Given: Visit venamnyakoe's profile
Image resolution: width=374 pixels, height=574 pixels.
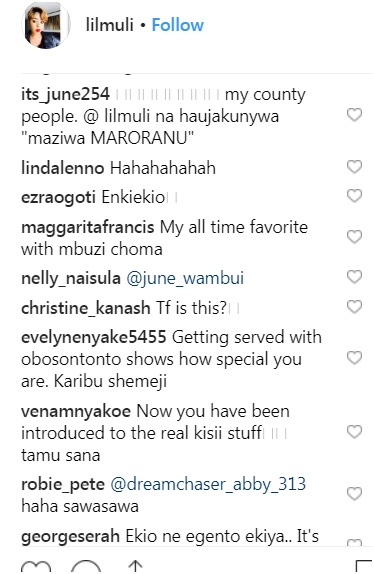Looking at the screenshot, I should coord(76,411).
